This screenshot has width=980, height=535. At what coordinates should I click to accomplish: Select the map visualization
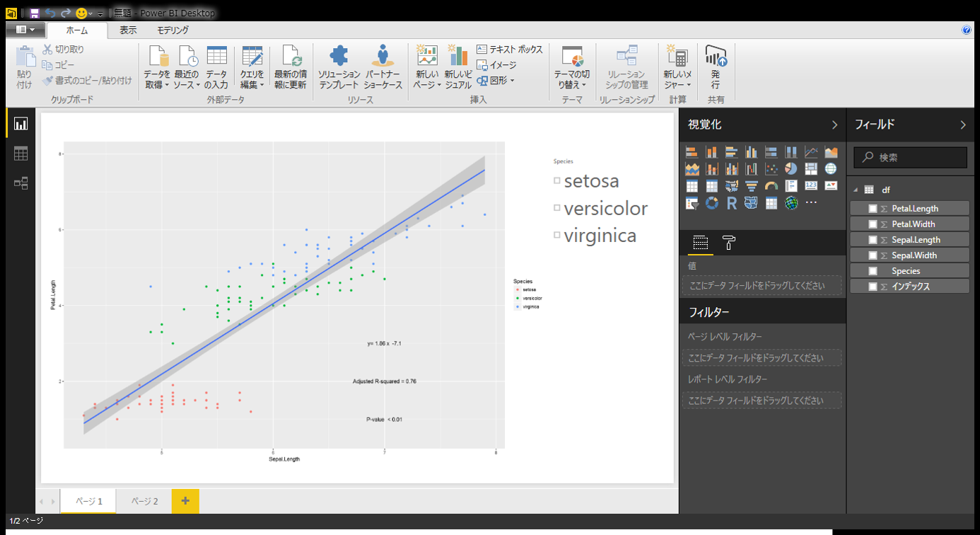(831, 168)
